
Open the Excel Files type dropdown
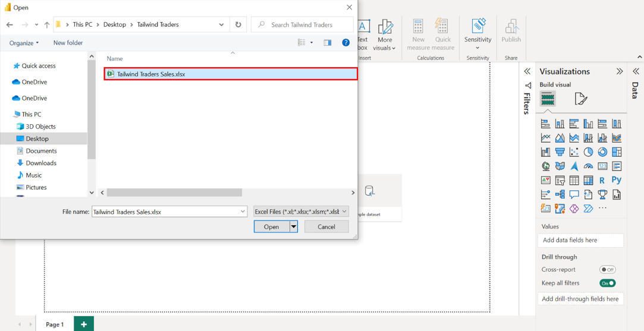tap(301, 212)
